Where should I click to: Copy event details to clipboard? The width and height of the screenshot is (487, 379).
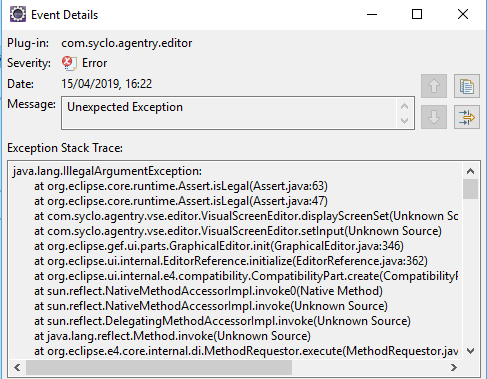[x=467, y=86]
